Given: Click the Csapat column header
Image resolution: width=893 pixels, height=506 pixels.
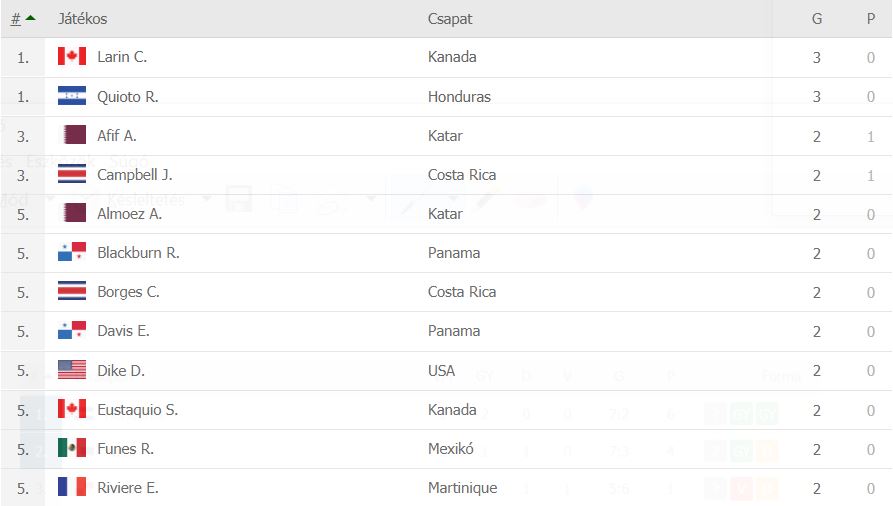Looking at the screenshot, I should 450,19.
